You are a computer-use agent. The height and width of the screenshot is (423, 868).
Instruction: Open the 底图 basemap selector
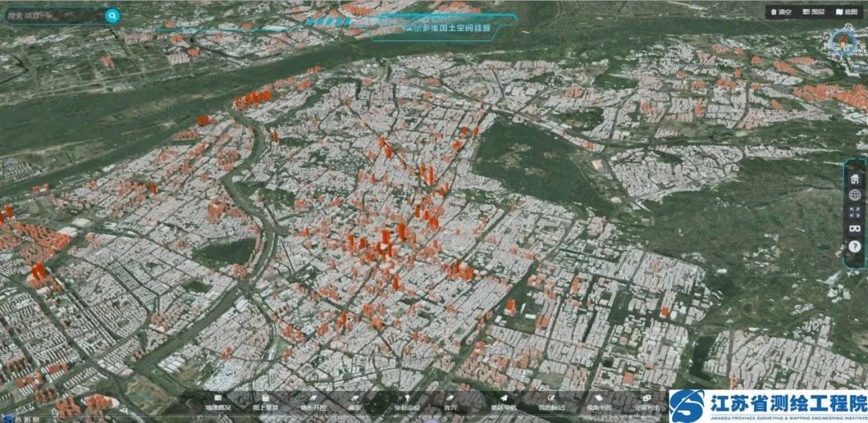[846, 12]
